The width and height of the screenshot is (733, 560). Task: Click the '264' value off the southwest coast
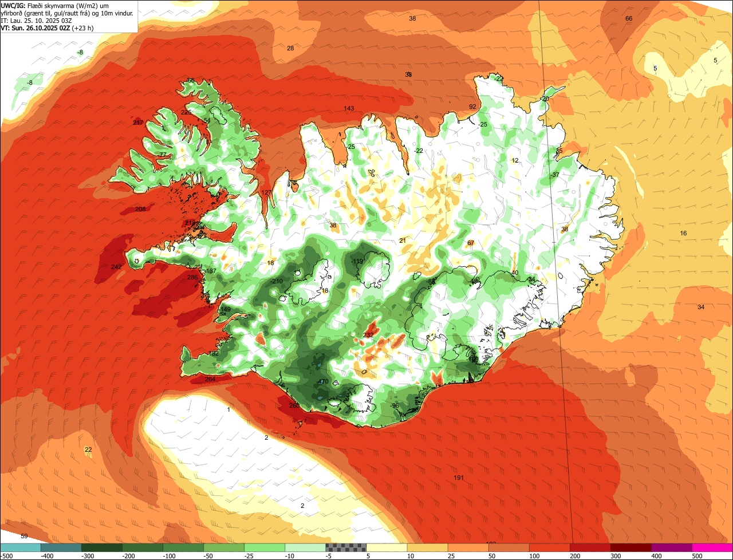(210, 379)
